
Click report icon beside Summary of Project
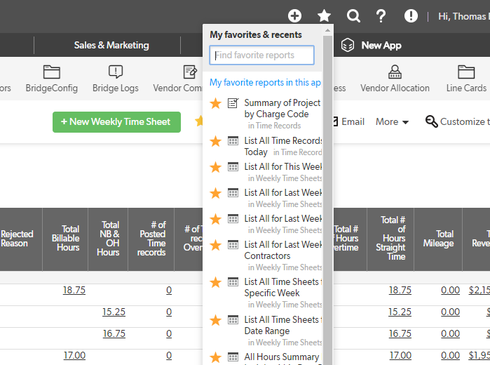point(233,103)
